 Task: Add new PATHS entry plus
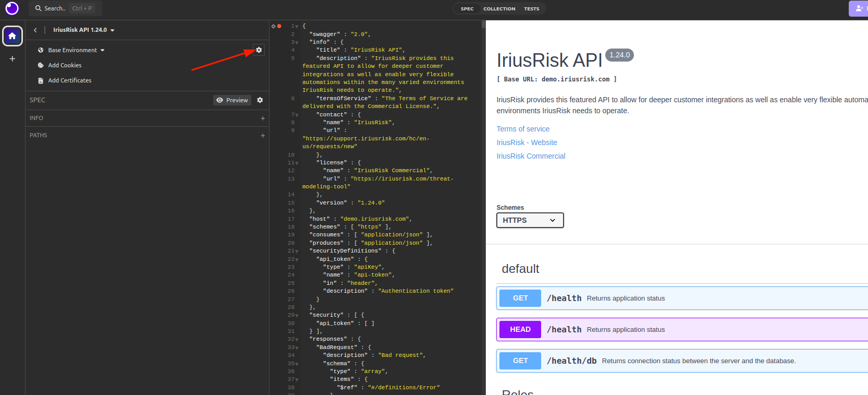point(263,136)
